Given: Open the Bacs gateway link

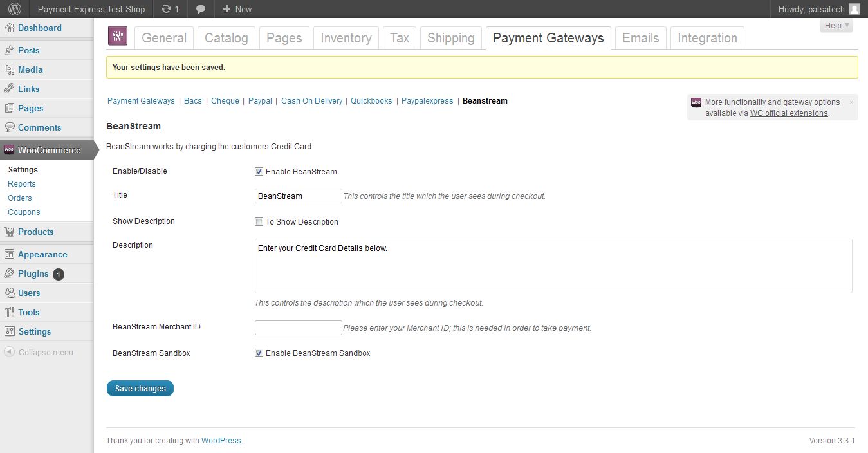Looking at the screenshot, I should [193, 101].
